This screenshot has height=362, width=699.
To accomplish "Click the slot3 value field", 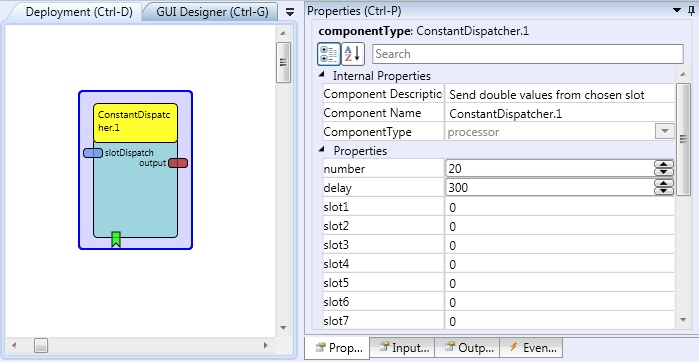I will tap(560, 245).
